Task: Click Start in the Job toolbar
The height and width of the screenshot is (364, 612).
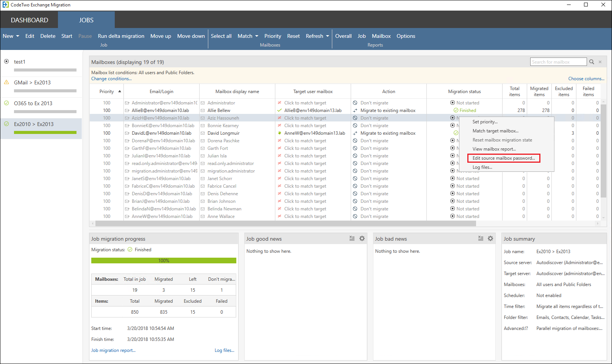Action: point(67,36)
